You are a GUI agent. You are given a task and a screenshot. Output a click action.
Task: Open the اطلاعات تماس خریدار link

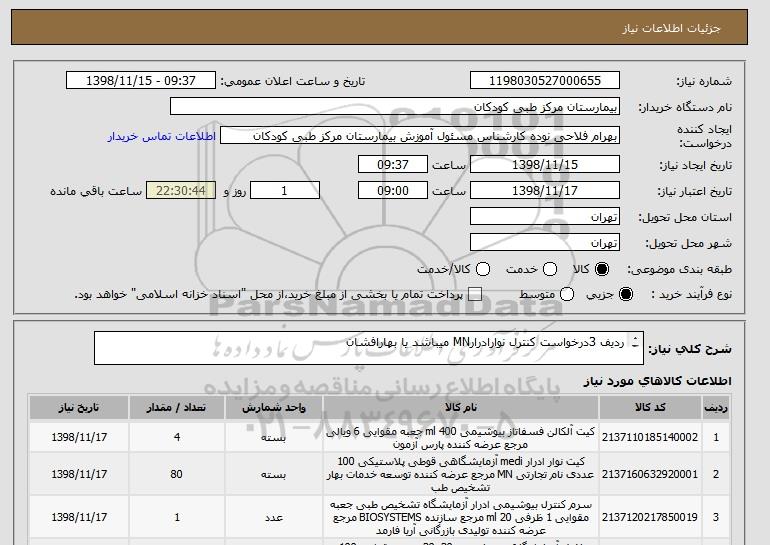point(162,136)
